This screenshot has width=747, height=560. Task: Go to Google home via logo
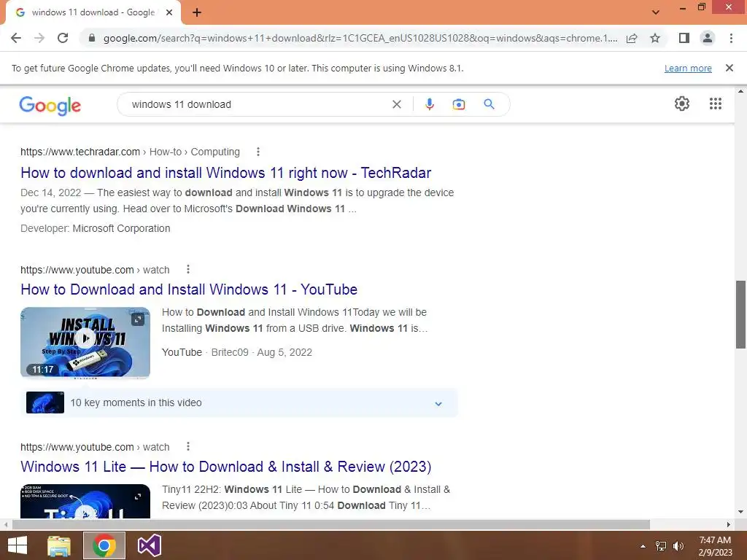click(50, 105)
